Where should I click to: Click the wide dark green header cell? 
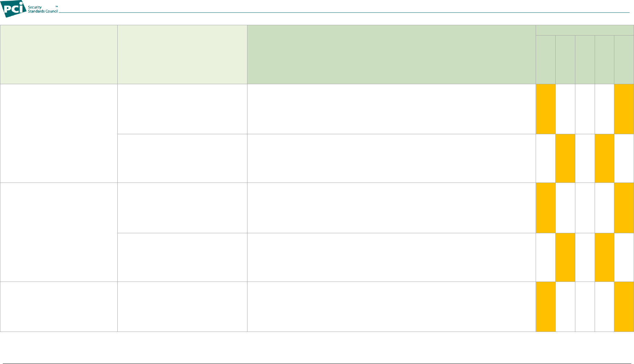click(x=391, y=55)
